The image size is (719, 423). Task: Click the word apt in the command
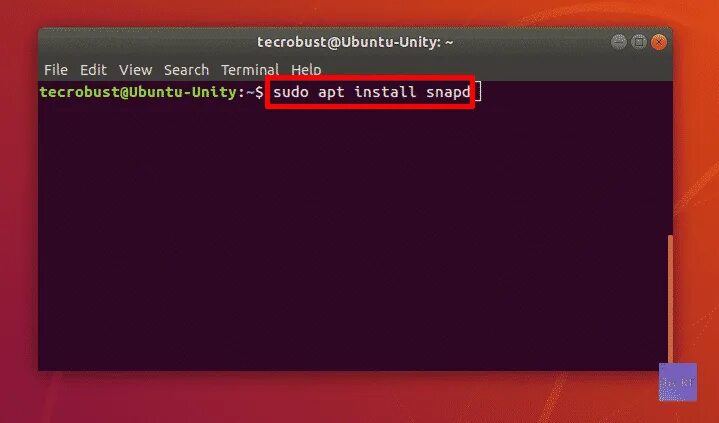[x=331, y=93]
